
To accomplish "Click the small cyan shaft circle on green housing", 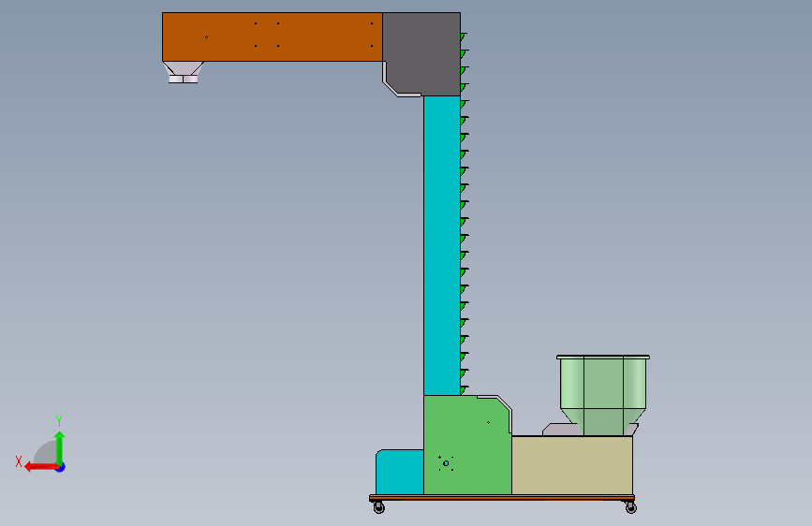I will point(446,463).
